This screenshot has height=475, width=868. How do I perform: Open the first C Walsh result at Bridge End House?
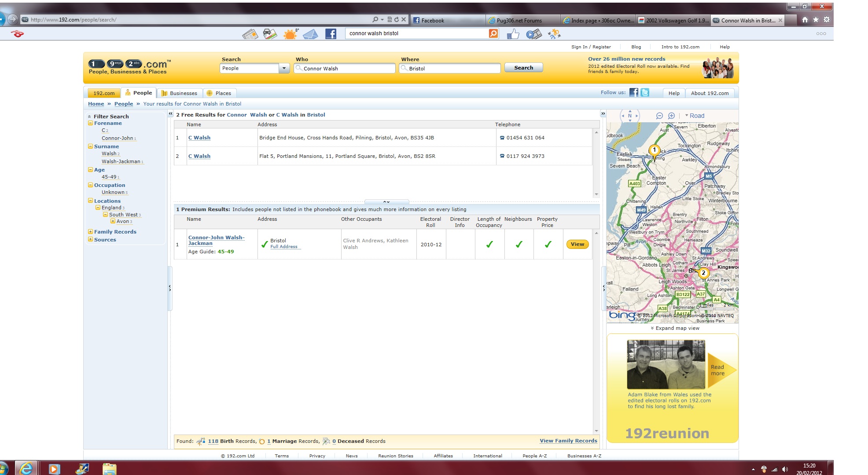199,138
